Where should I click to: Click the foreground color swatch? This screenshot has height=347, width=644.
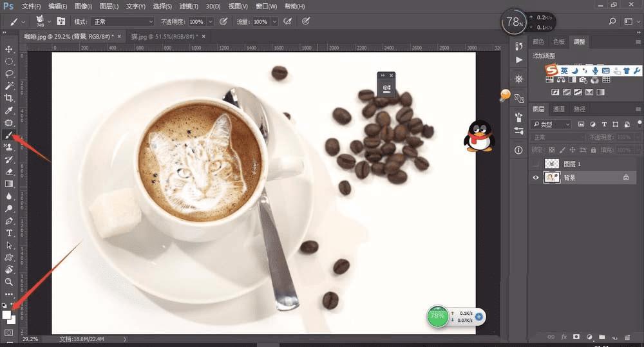(7, 315)
